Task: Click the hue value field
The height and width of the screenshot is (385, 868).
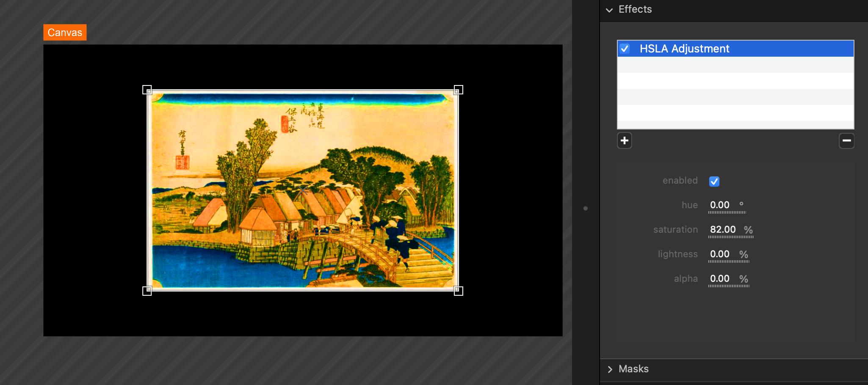Action: point(719,205)
